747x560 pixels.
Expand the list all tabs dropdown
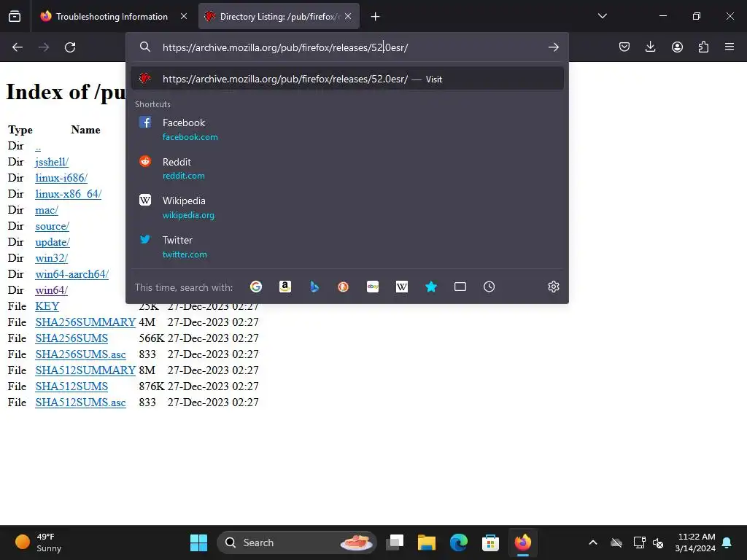click(x=602, y=16)
